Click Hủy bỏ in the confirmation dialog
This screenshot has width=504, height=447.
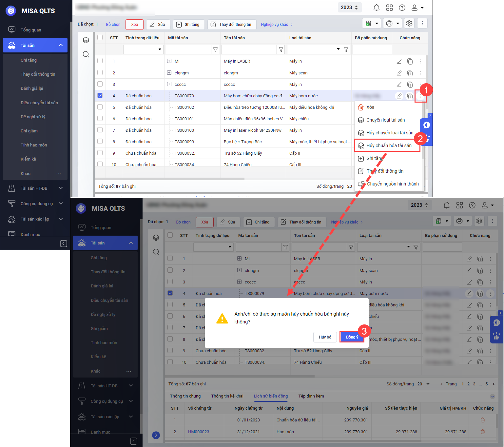325,337
